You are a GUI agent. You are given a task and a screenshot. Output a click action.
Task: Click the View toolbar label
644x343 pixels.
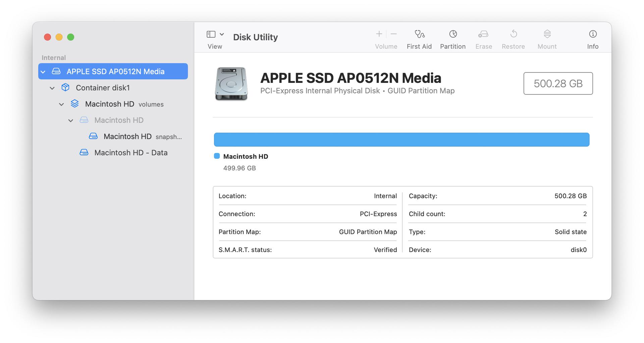tap(215, 46)
